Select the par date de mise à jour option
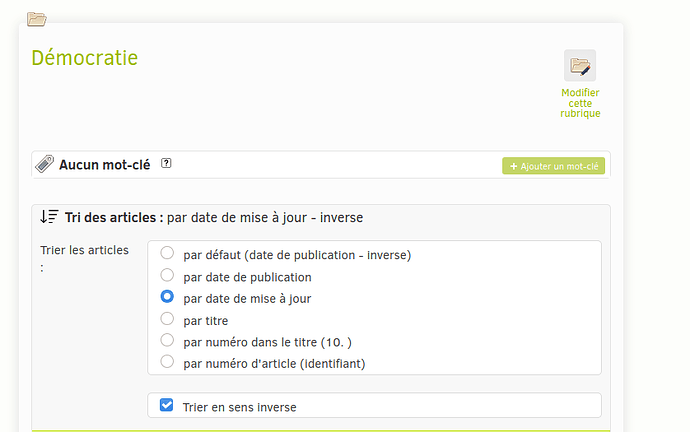 pos(167,297)
